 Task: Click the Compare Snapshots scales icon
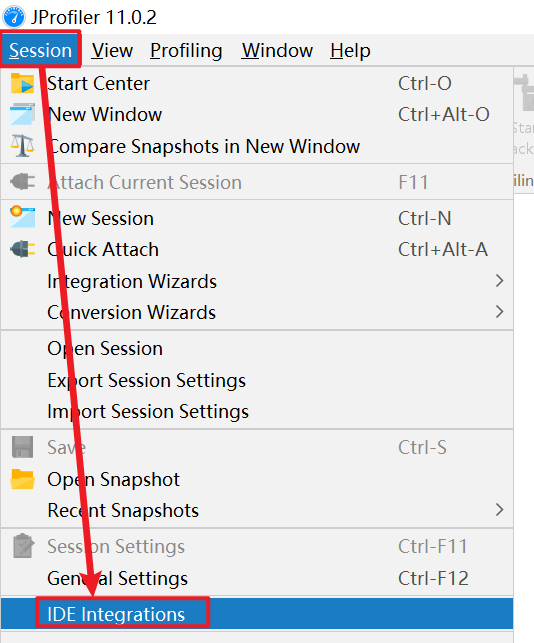(x=22, y=146)
